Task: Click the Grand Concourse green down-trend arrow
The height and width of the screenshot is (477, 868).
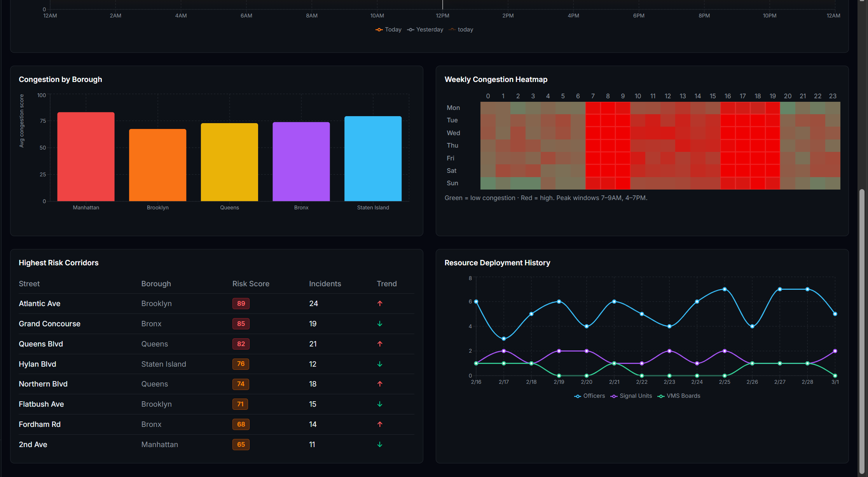Action: 380,324
